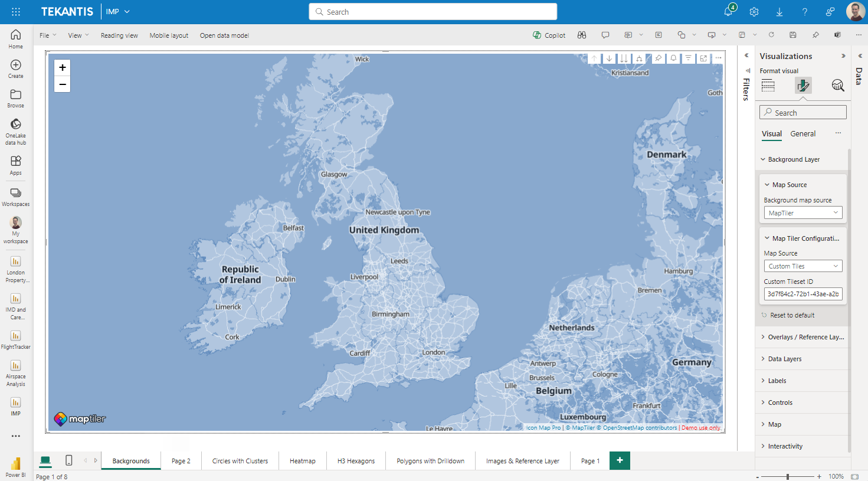868x481 pixels.
Task: Switch to the Heatmap page tab
Action: coord(302,460)
